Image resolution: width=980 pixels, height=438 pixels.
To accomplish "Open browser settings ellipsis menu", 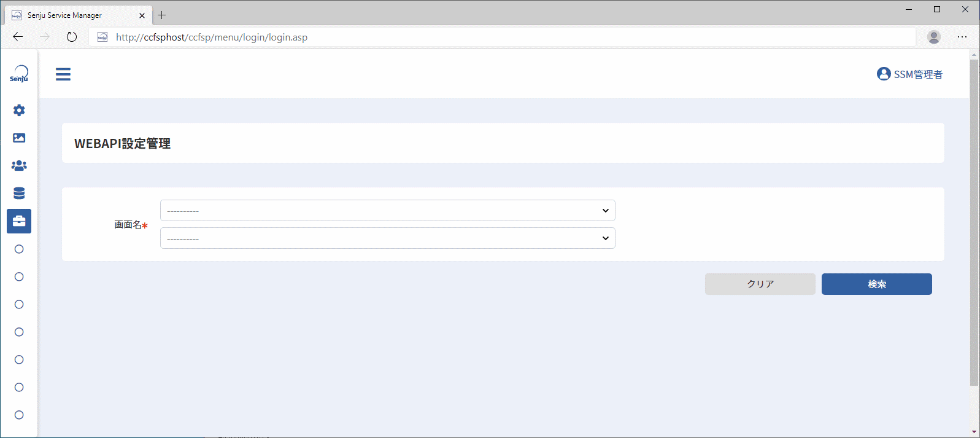I will tap(962, 37).
